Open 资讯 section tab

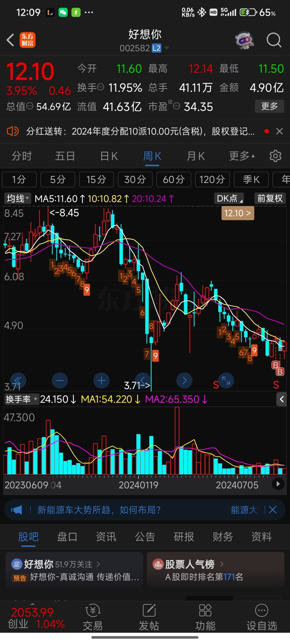[106, 537]
